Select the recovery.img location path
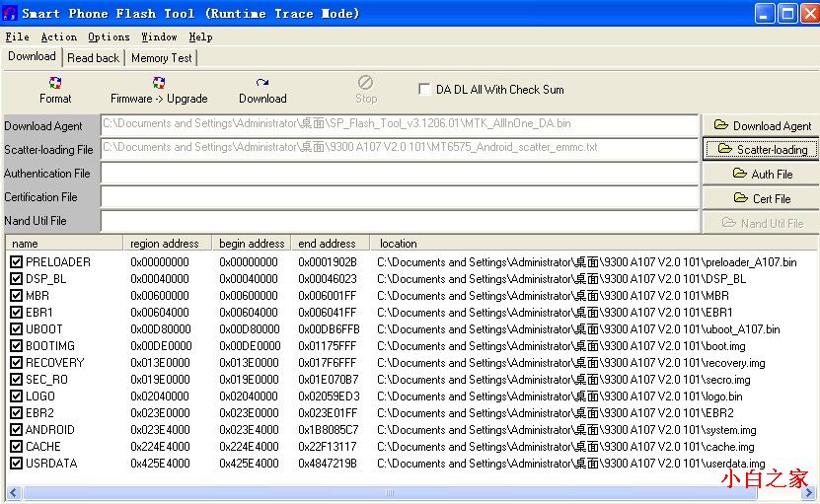 tap(571, 363)
